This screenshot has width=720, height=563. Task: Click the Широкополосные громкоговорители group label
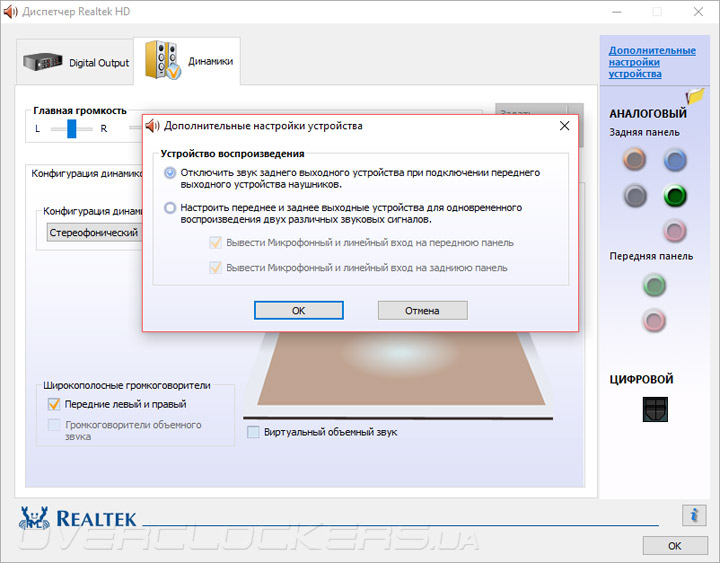point(127,385)
